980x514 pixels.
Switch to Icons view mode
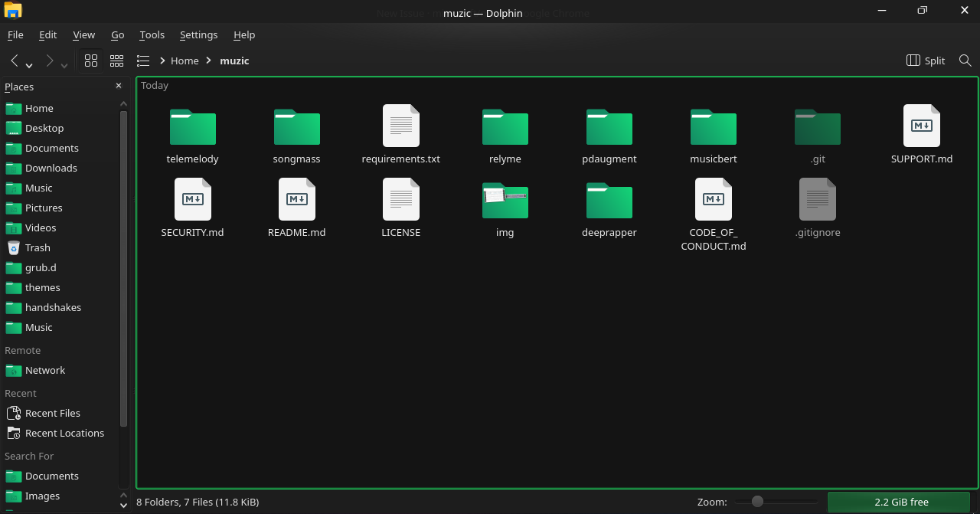click(91, 61)
